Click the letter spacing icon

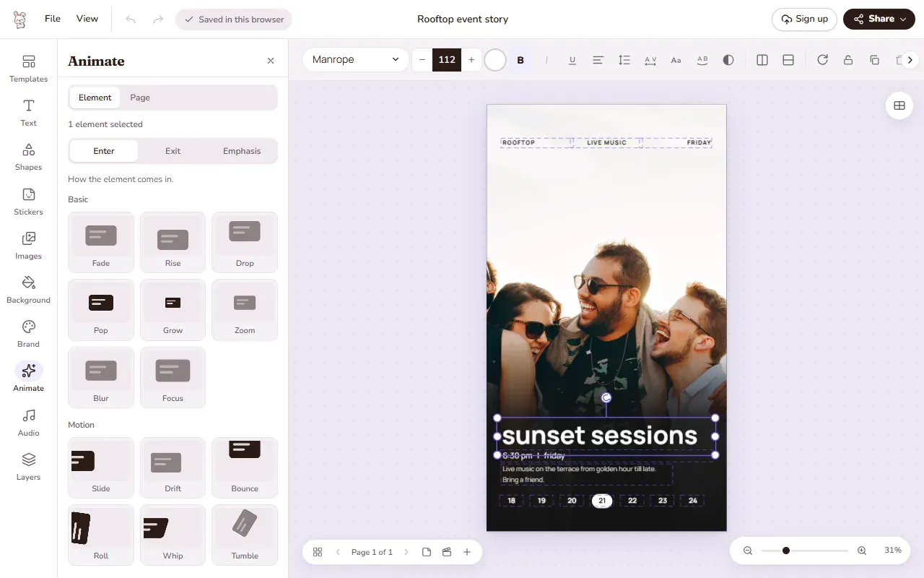pyautogui.click(x=650, y=60)
